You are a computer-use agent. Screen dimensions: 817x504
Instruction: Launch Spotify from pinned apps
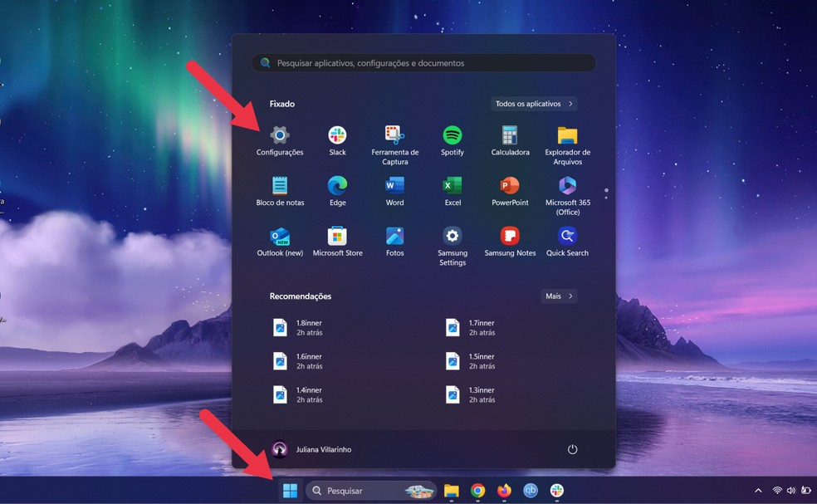[453, 140]
